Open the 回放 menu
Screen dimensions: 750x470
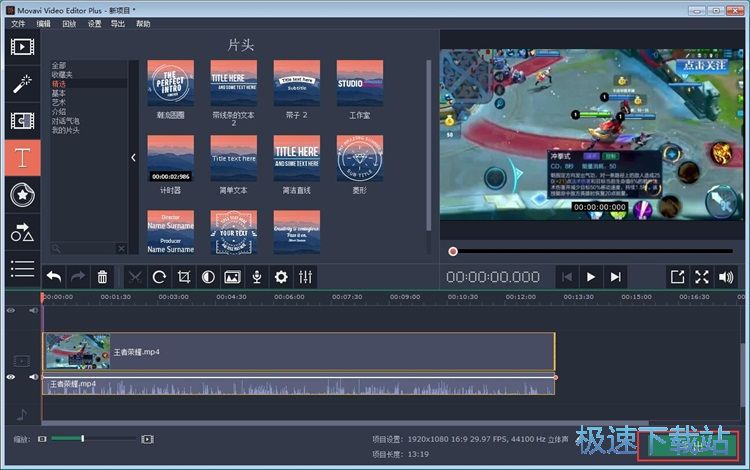pyautogui.click(x=69, y=23)
